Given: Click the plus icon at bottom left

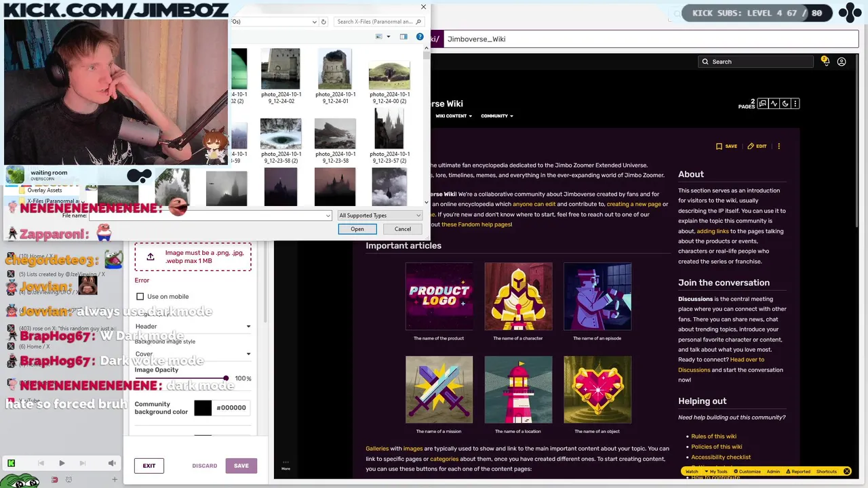Looking at the screenshot, I should [x=115, y=480].
